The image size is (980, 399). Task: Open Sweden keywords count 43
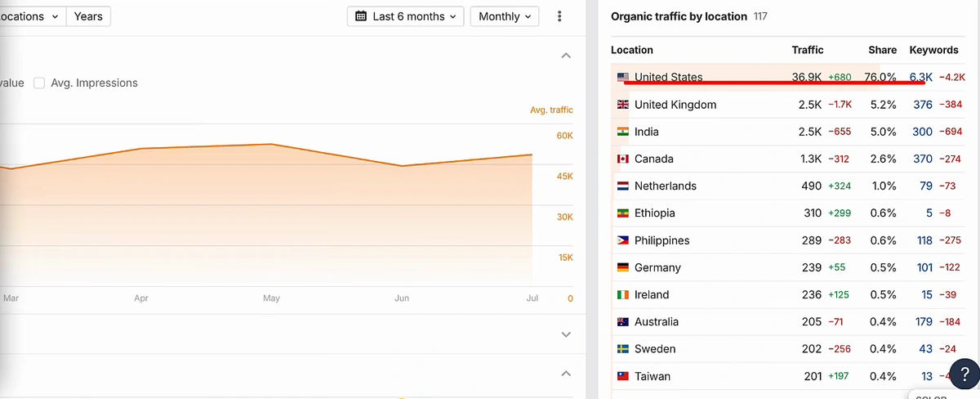point(926,348)
